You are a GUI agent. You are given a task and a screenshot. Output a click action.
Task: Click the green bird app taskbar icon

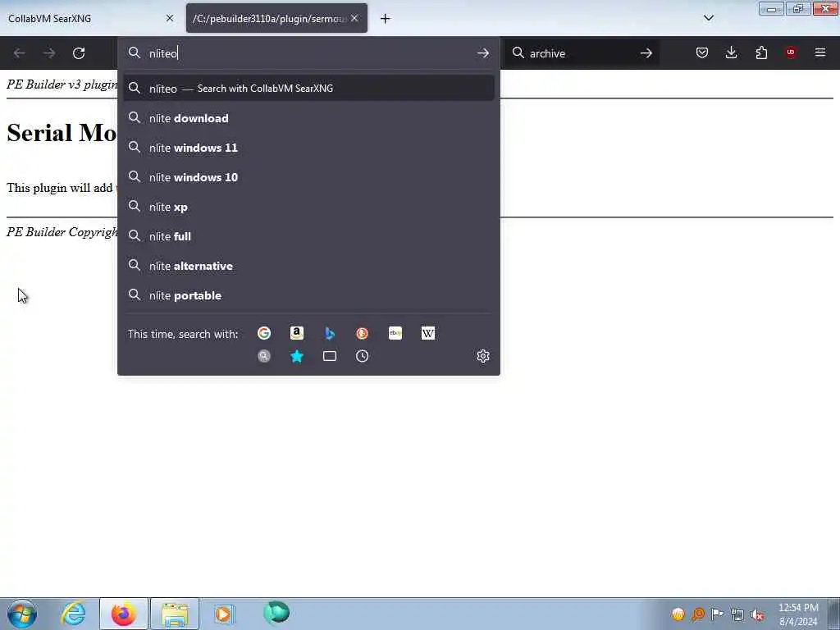point(276,613)
